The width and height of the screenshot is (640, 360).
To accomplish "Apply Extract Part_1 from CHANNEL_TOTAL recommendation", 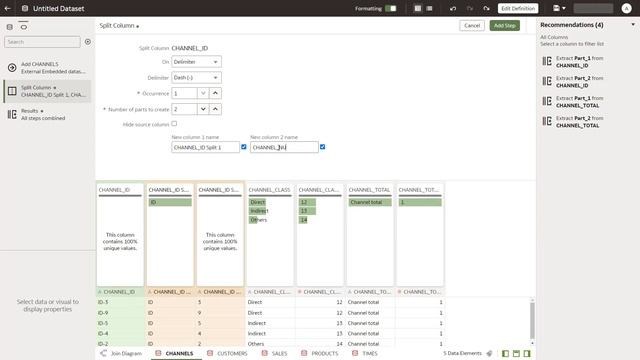I will [x=573, y=102].
